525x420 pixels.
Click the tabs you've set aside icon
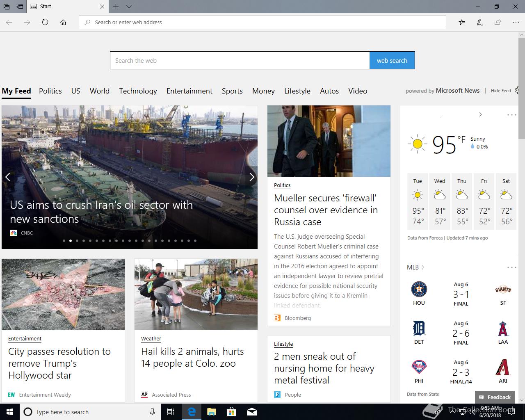7,7
